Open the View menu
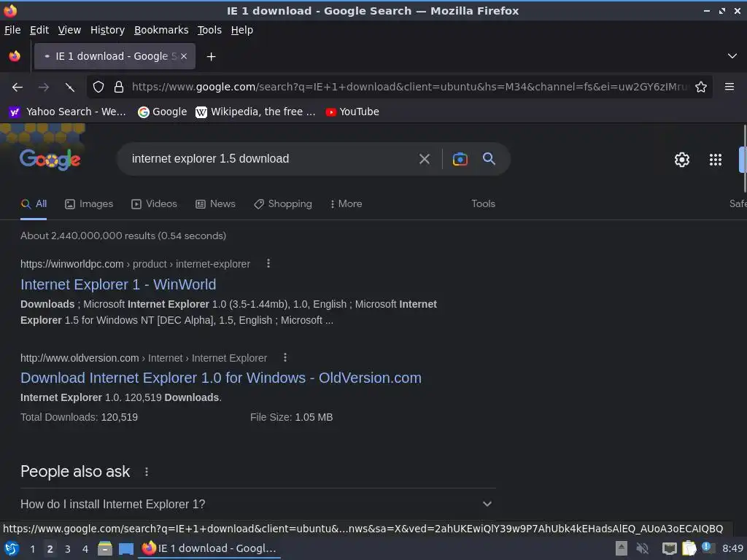The image size is (747, 560). (69, 30)
